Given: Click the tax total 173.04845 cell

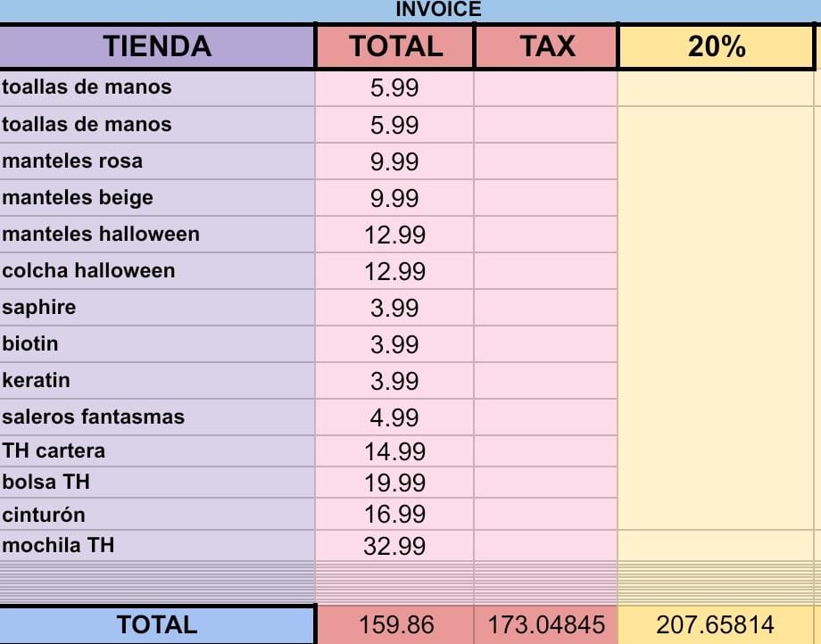Looking at the screenshot, I should (545, 625).
